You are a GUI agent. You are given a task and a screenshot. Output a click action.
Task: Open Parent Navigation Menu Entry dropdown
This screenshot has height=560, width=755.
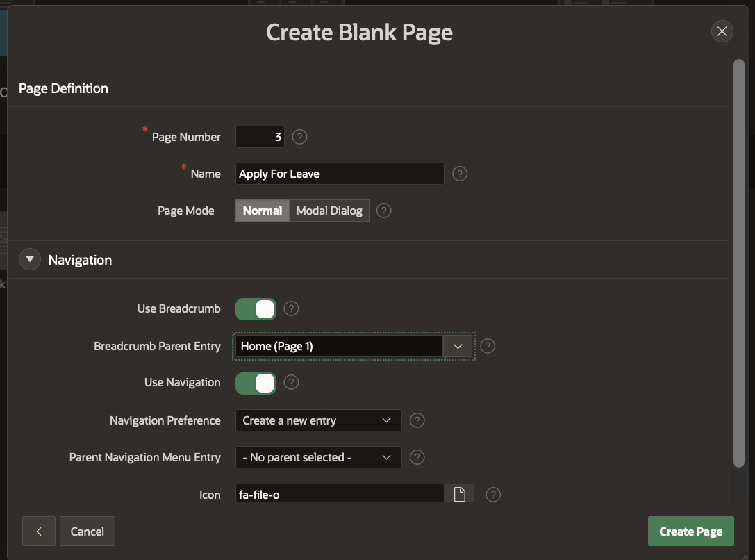pos(318,457)
